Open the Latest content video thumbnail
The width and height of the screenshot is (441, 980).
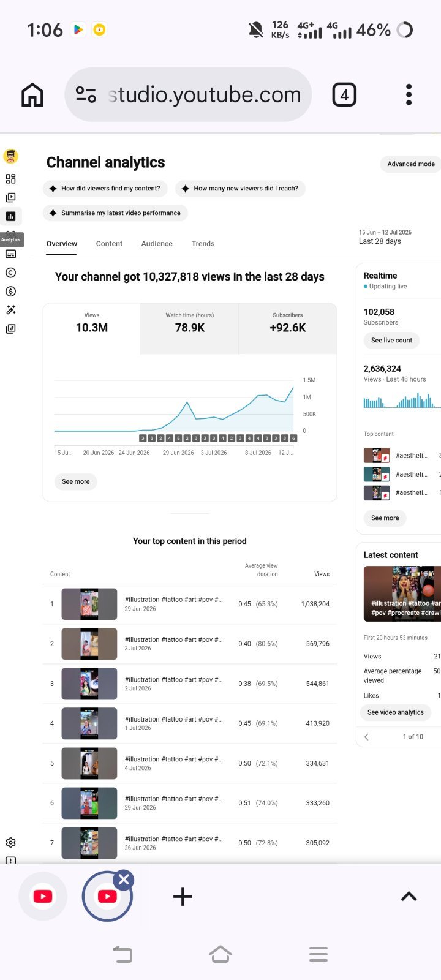tap(402, 594)
